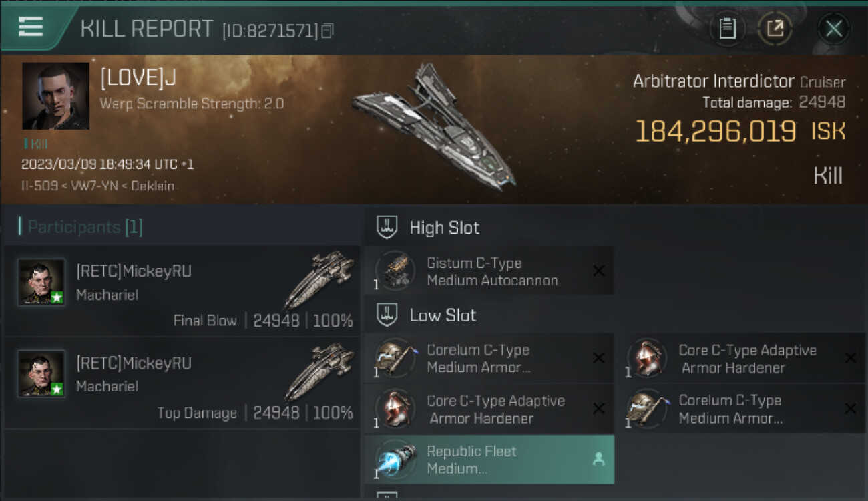Screen dimensions: 868x501
Task: Click X beside Gistum C-Type Autocannon
Action: coord(599,271)
